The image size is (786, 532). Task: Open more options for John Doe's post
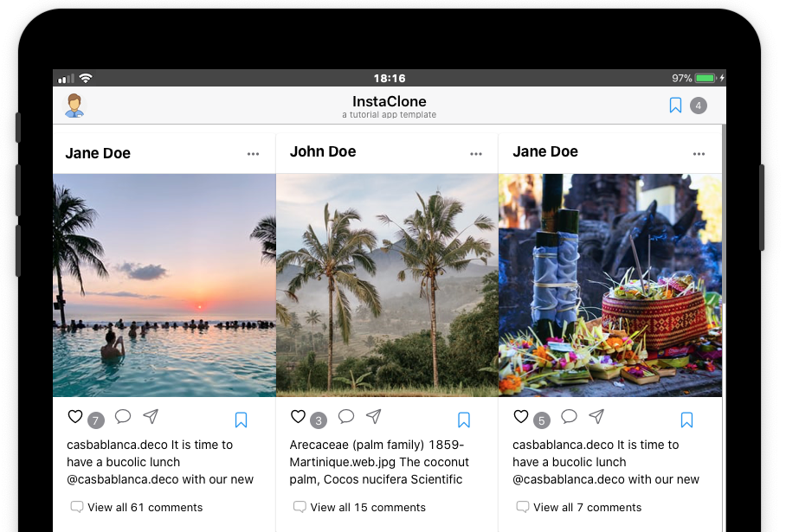pos(476,154)
